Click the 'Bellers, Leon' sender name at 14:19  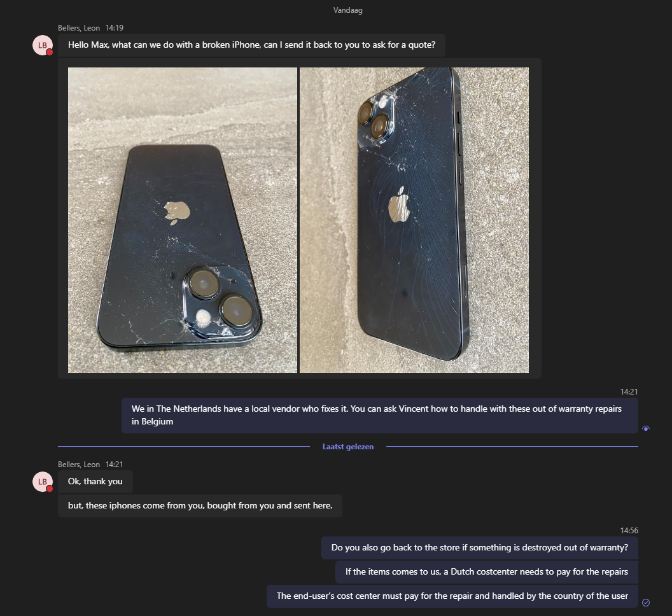79,28
